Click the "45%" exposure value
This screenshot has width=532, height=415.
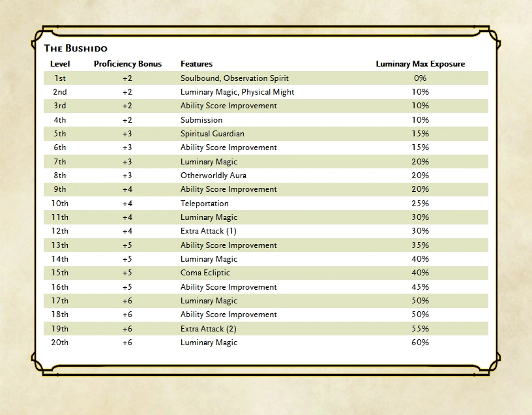421,287
